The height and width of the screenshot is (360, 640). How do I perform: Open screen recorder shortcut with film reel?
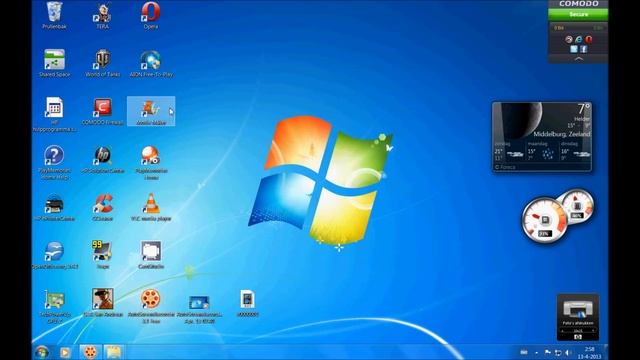pyautogui.click(x=151, y=307)
